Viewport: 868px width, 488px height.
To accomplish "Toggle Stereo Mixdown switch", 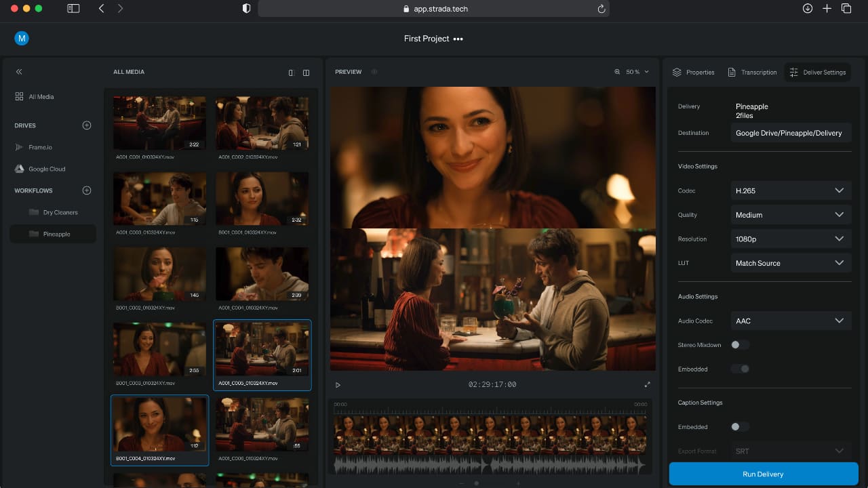I will tap(739, 345).
